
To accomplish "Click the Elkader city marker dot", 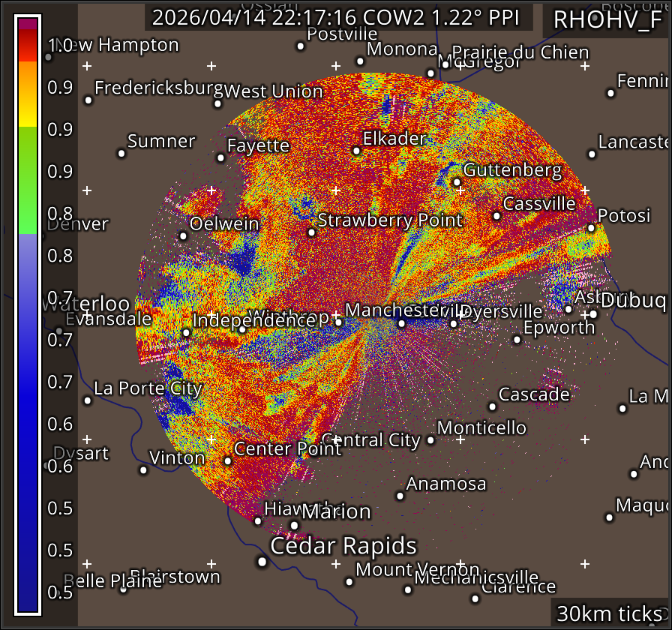I will pos(356,151).
